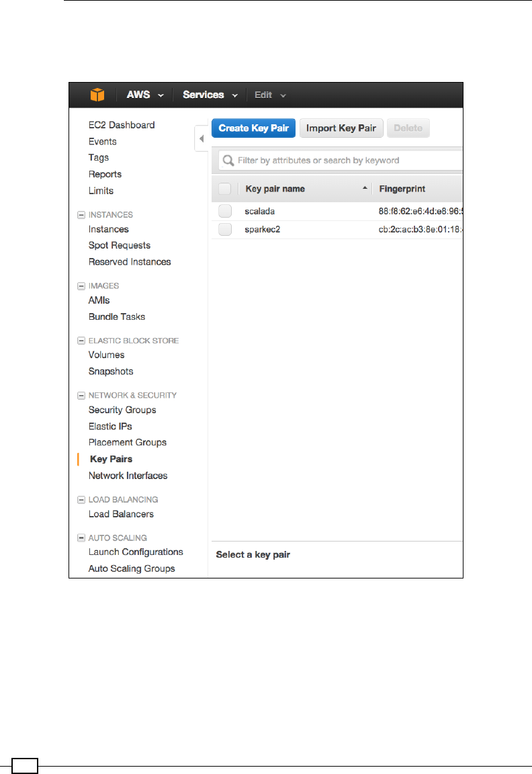The height and width of the screenshot is (774, 532).
Task: Open Launch Configurations in the sidebar
Action: 136,552
